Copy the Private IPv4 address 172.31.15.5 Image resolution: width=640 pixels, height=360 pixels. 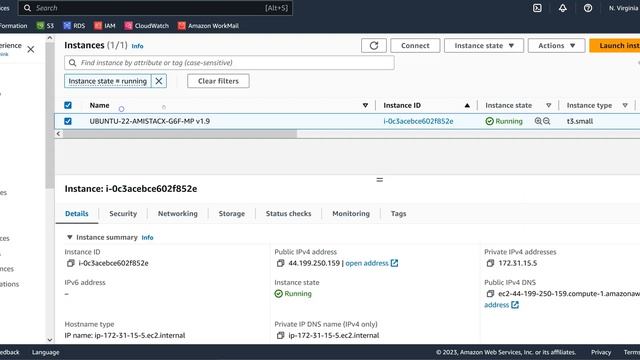click(490, 263)
